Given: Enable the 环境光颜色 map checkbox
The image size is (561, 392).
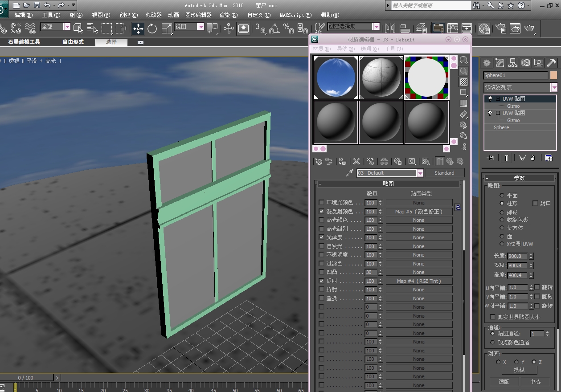Looking at the screenshot, I should pyautogui.click(x=321, y=202).
